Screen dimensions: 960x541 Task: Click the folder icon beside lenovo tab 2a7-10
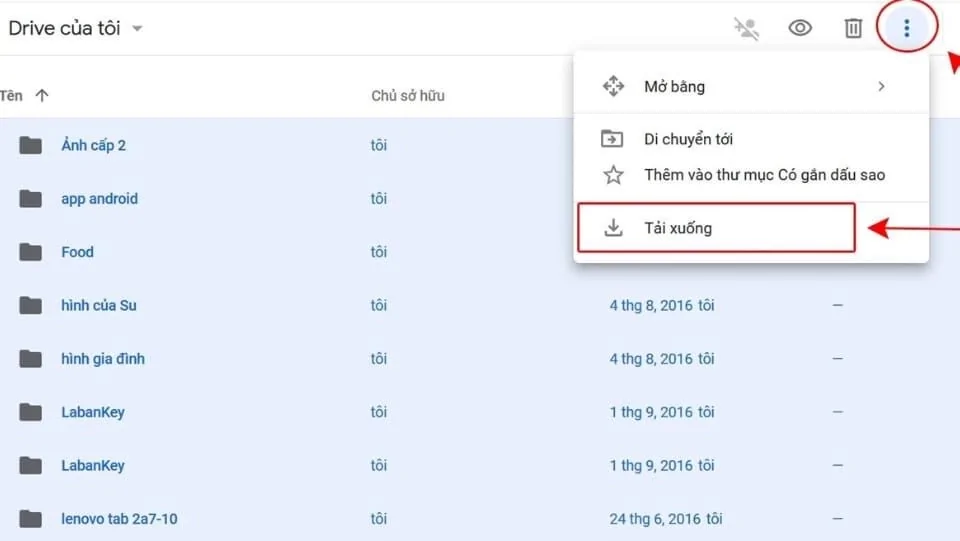click(30, 518)
